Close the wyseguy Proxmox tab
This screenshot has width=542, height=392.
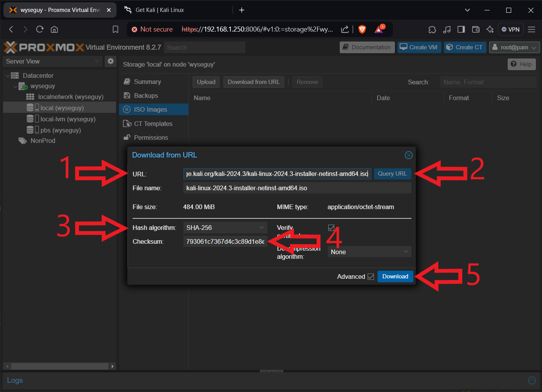(109, 10)
